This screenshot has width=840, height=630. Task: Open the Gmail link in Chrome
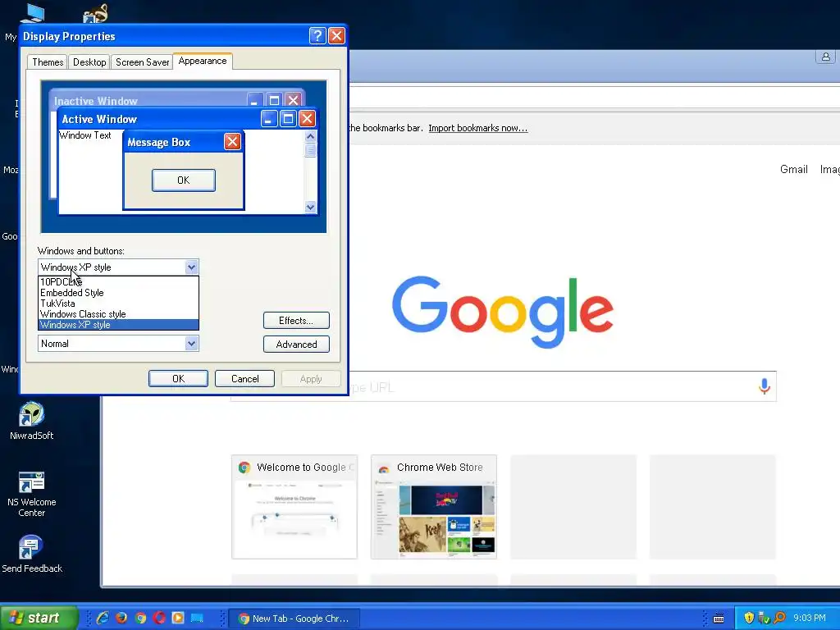coord(793,169)
